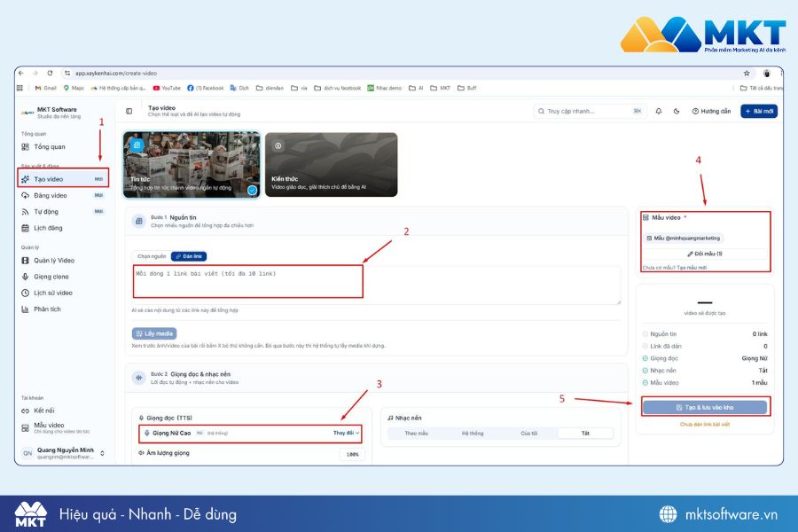798x532 pixels.
Task: Click the MKT Software logo in sidebar
Action: (x=27, y=113)
